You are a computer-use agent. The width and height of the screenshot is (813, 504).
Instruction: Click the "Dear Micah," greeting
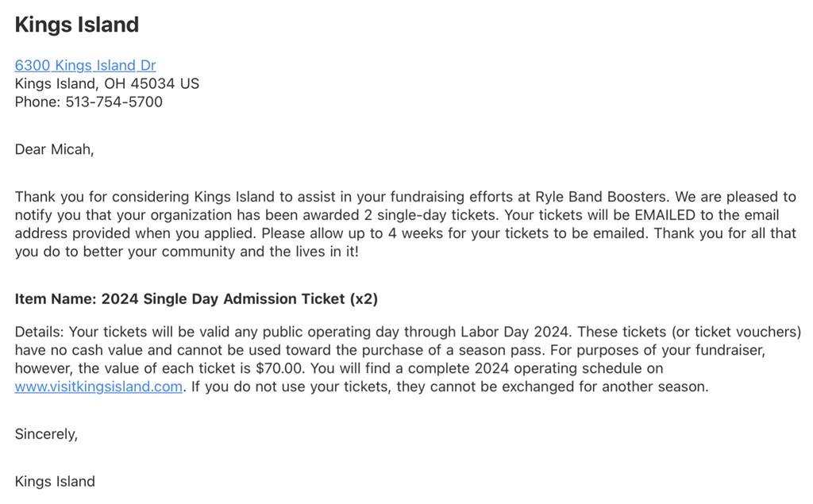click(54, 149)
